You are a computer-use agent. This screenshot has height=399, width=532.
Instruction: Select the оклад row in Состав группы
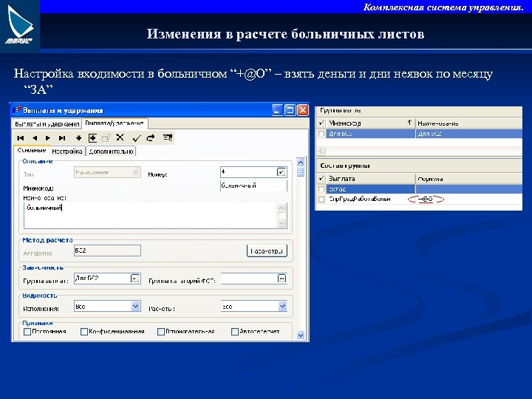coord(419,189)
